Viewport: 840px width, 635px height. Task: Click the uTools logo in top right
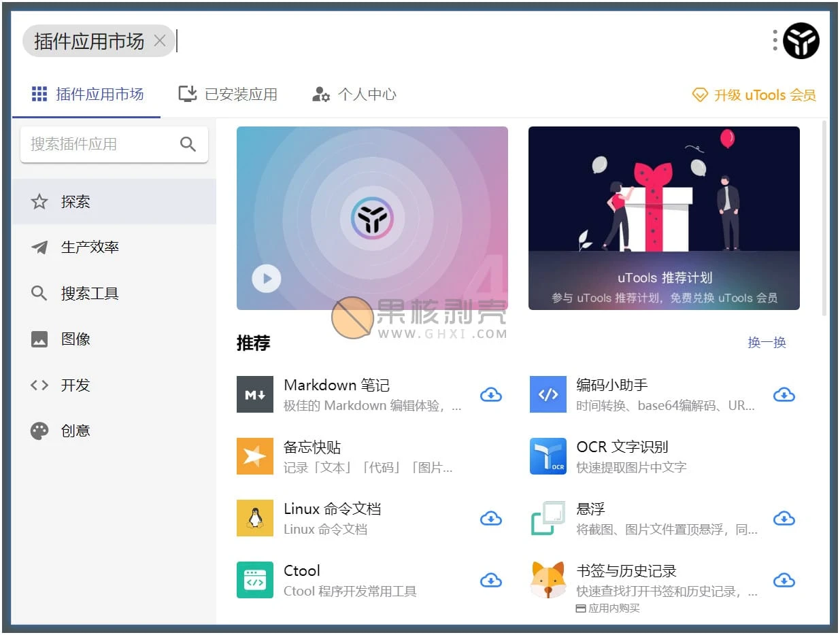click(x=801, y=41)
